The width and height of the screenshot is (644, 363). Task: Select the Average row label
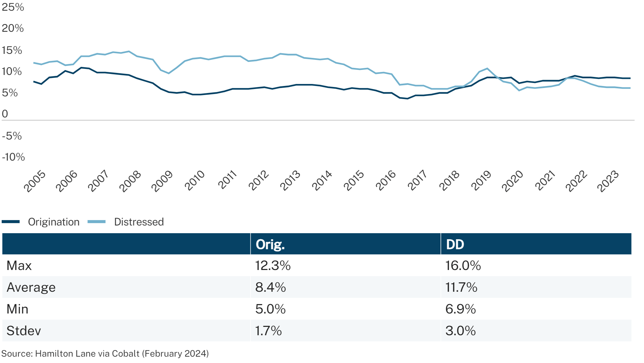coord(31,287)
